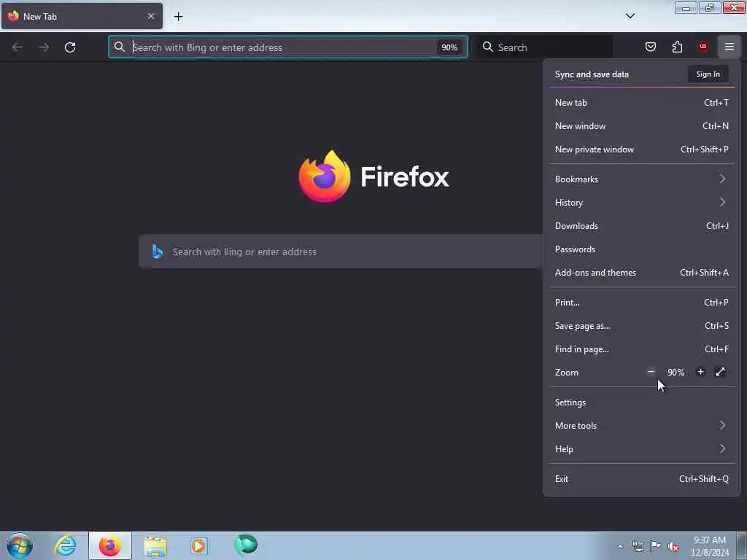Open the Firefox hamburger application menu button
747x560 pixels.
729,47
